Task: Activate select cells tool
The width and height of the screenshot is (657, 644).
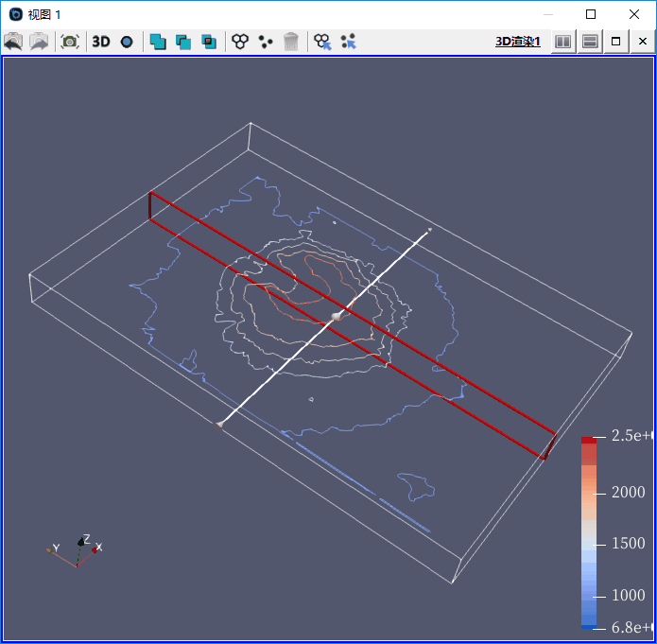Action: coord(240,41)
